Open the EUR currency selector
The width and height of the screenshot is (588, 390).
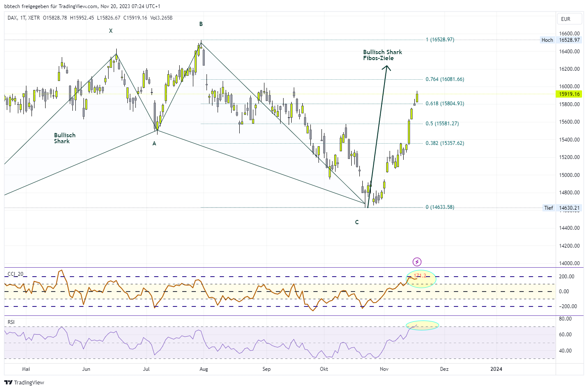coord(569,19)
